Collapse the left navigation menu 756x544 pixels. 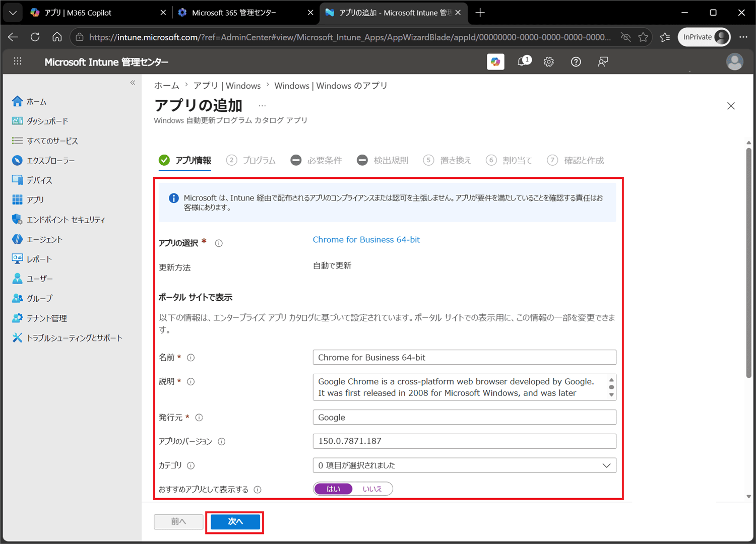[x=133, y=83]
